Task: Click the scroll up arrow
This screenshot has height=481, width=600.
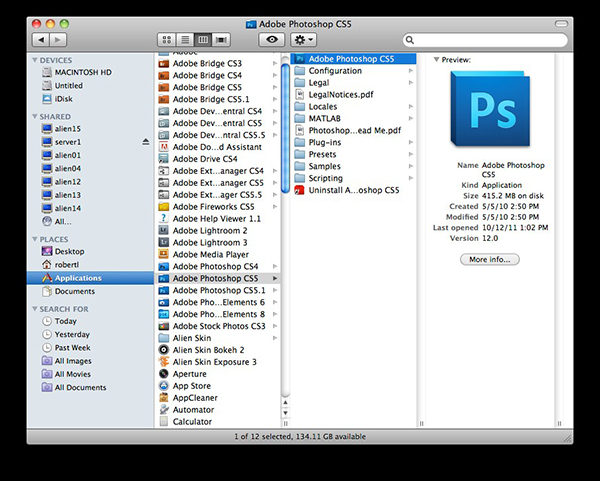Action: 285,403
